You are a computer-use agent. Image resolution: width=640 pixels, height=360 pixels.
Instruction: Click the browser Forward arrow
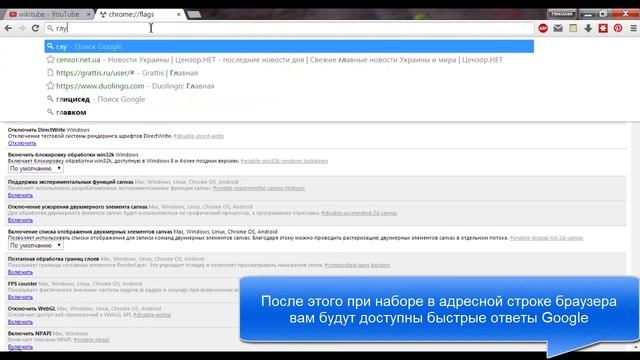click(x=22, y=28)
